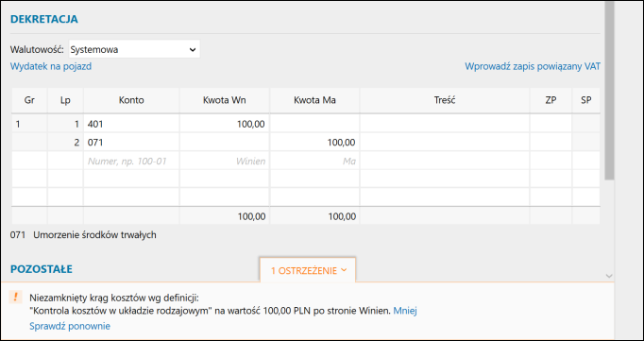Click the 071 Umorzenie środków trwałych description
This screenshot has width=644, height=341.
click(83, 235)
